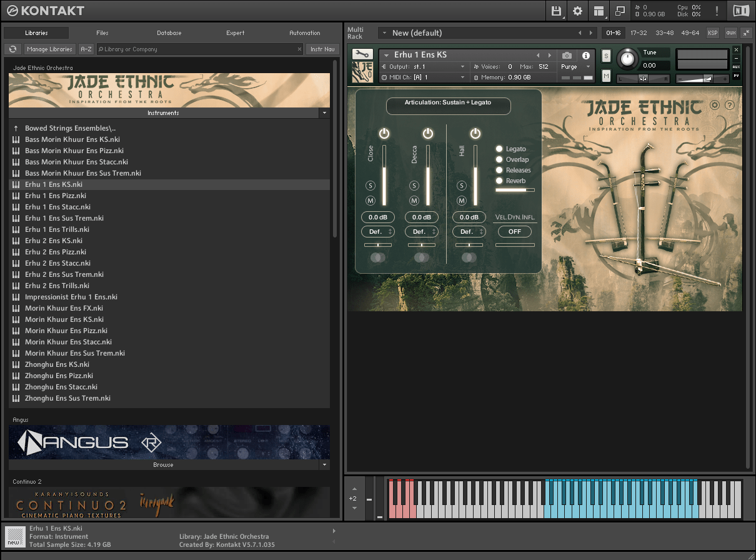Image resolution: width=756 pixels, height=560 pixels.
Task: Click the Manage Libraries button
Action: [x=50, y=49]
